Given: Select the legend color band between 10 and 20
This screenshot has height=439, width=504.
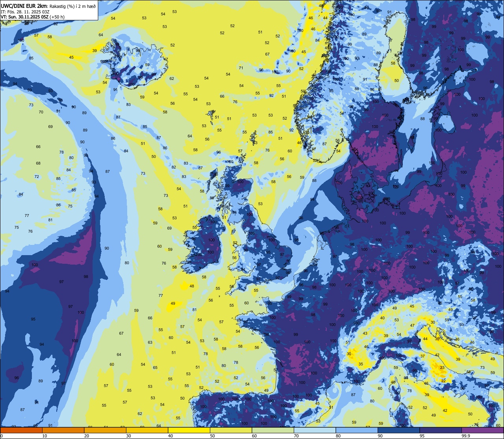Looking at the screenshot, I should pos(63,430).
